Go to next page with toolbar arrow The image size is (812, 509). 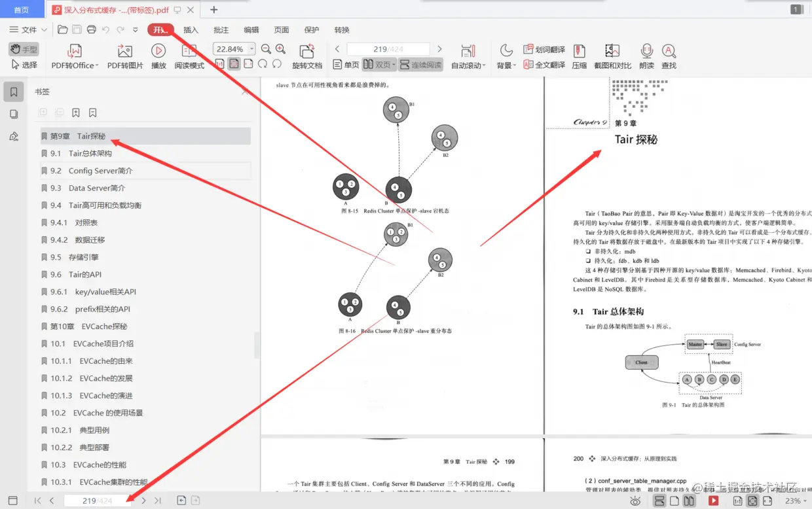pos(439,49)
